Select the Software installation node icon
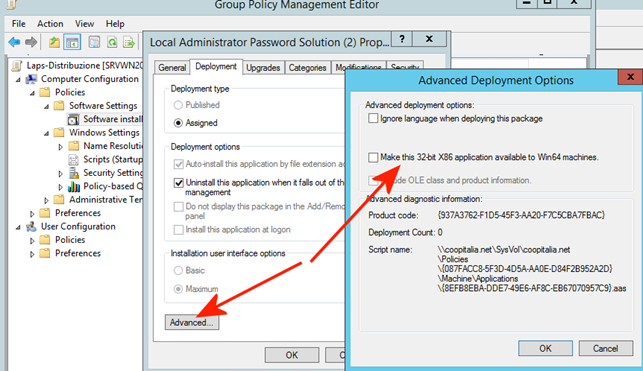Viewport: 643px width, 371px height. click(73, 119)
